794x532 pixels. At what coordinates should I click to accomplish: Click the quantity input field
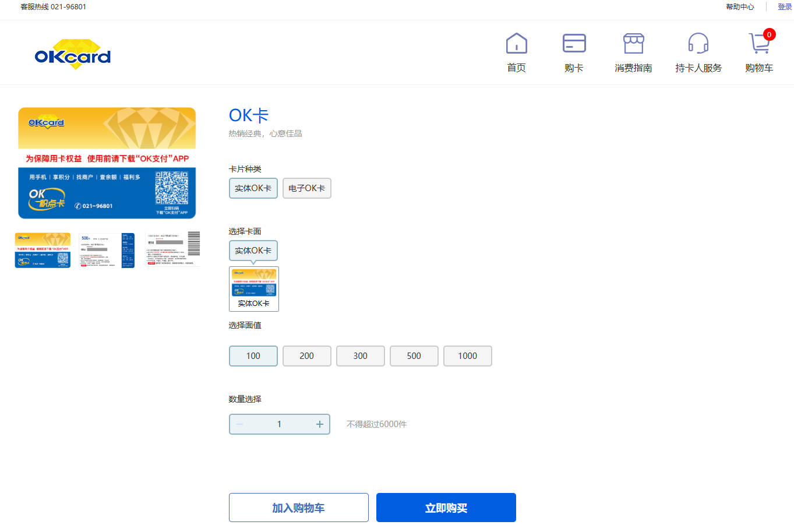point(280,424)
